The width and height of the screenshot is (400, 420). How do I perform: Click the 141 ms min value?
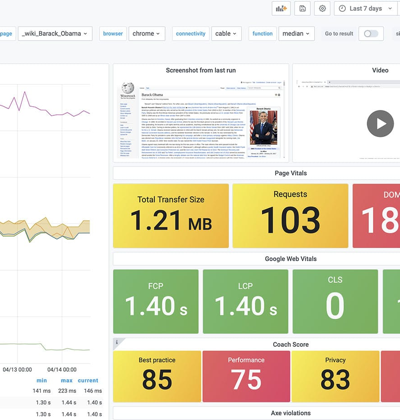point(42,391)
